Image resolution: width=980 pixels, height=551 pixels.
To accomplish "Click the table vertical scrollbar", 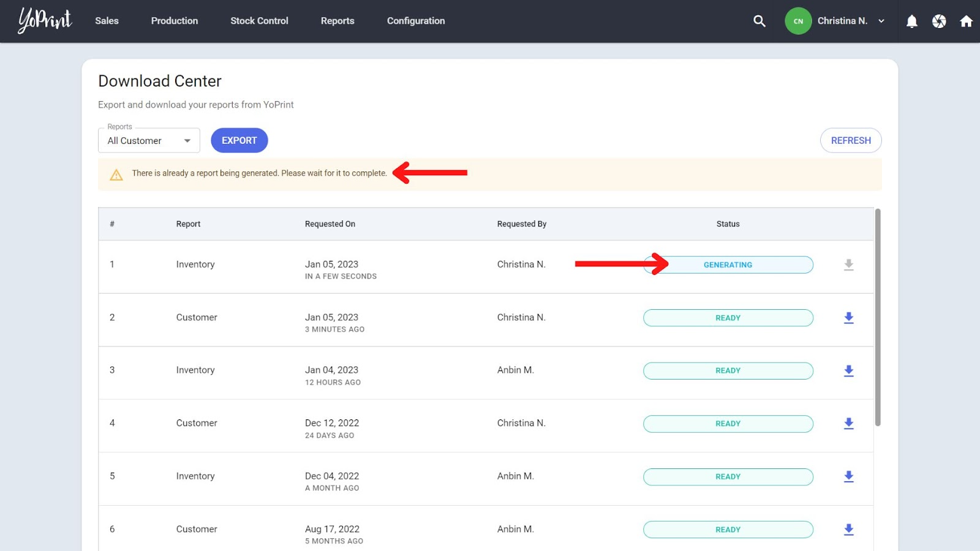I will [x=878, y=317].
